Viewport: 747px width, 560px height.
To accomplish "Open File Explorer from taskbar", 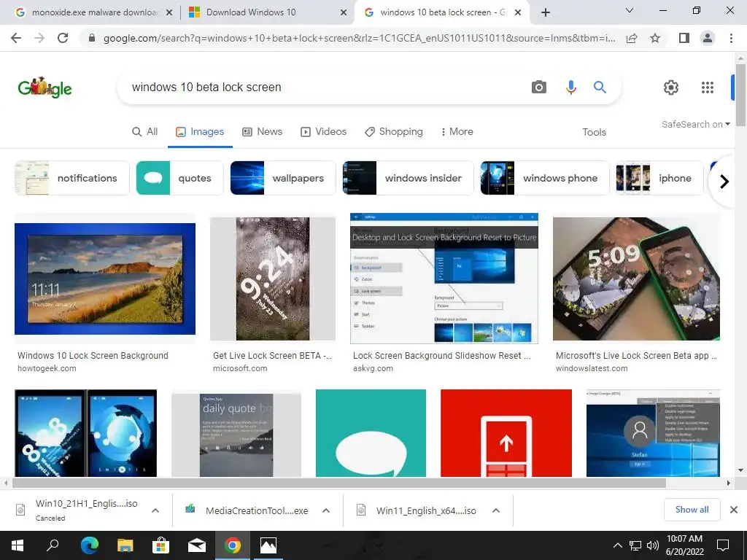I will point(125,545).
